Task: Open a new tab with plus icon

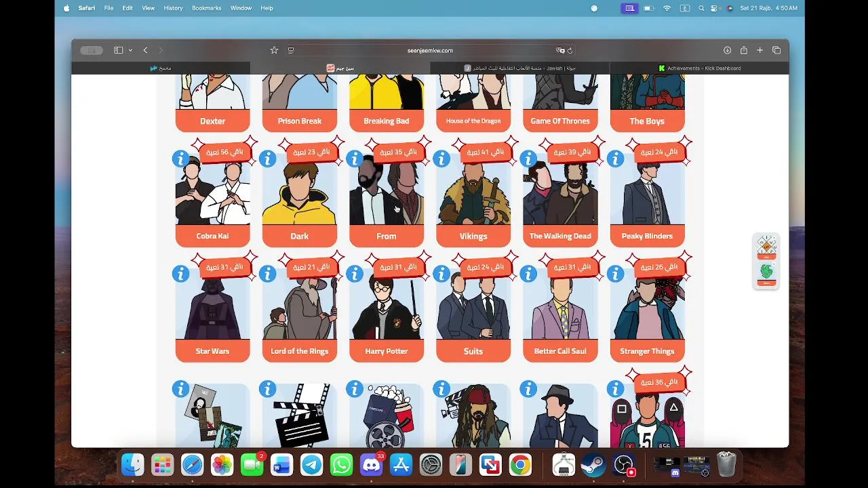Action: [760, 50]
